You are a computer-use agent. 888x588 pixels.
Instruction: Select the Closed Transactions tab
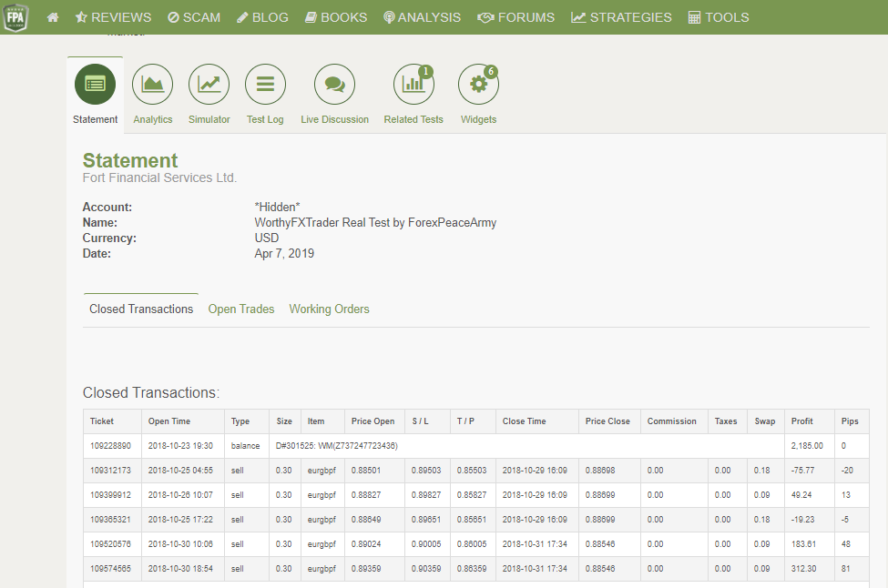(x=141, y=309)
